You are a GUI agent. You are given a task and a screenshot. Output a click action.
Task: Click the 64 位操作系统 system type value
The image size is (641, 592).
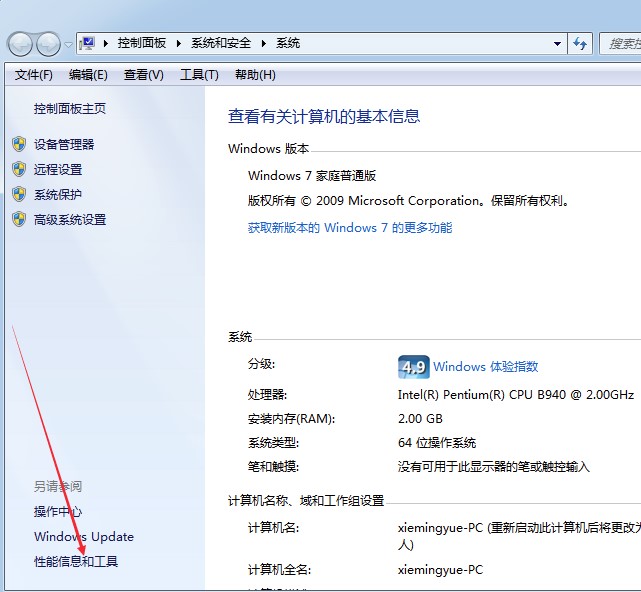(x=437, y=442)
